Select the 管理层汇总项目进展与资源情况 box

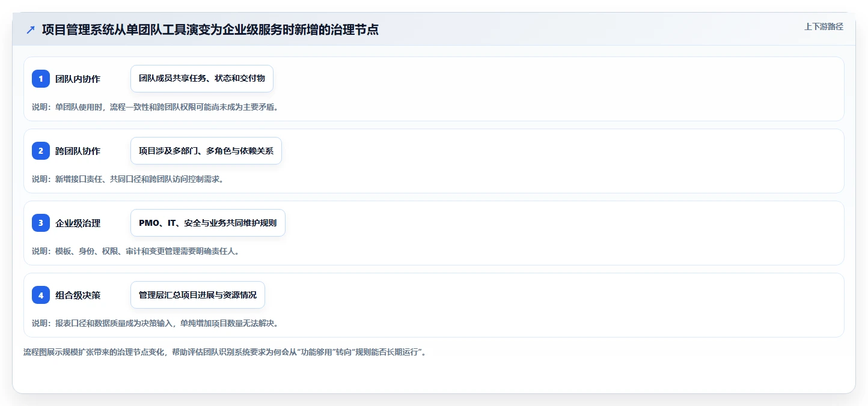click(x=198, y=295)
